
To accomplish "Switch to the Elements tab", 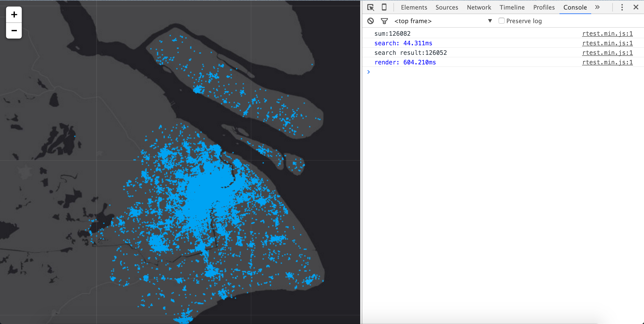I will pos(414,8).
